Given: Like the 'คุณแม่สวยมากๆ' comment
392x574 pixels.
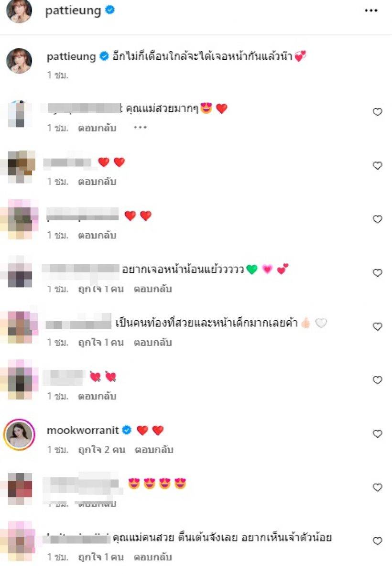Looking at the screenshot, I should click(x=378, y=112).
